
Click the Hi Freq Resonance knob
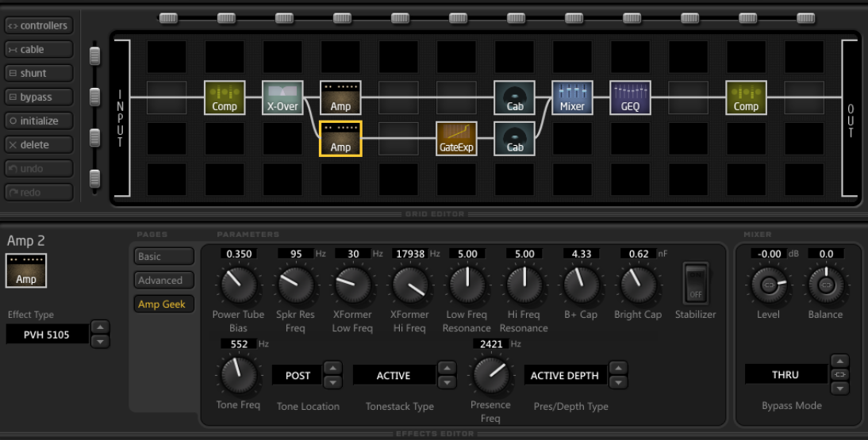coord(524,285)
